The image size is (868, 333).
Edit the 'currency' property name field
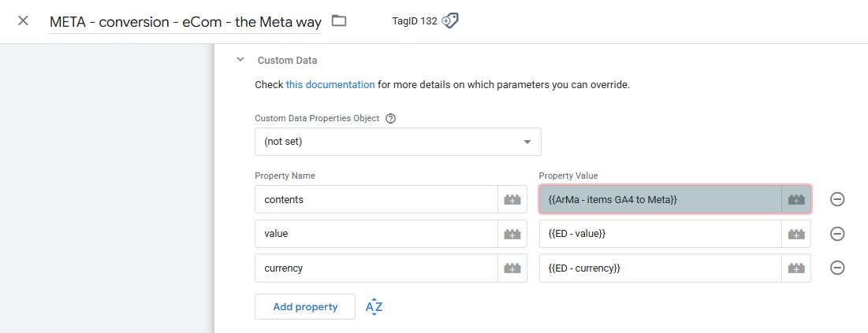point(376,268)
